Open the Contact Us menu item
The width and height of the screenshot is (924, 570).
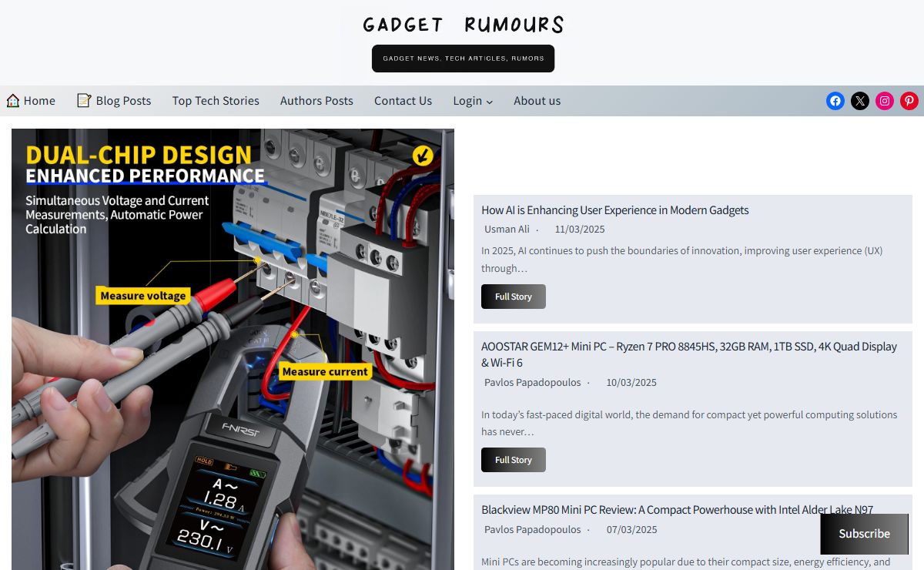(403, 101)
